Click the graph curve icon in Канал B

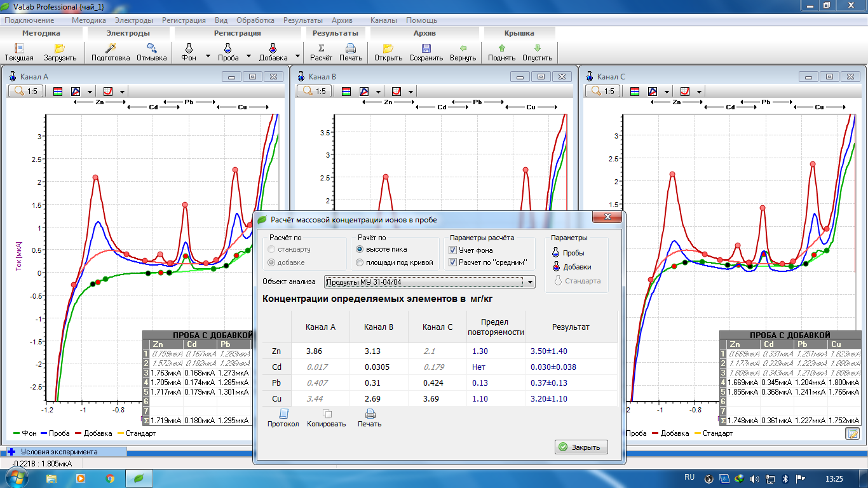365,91
